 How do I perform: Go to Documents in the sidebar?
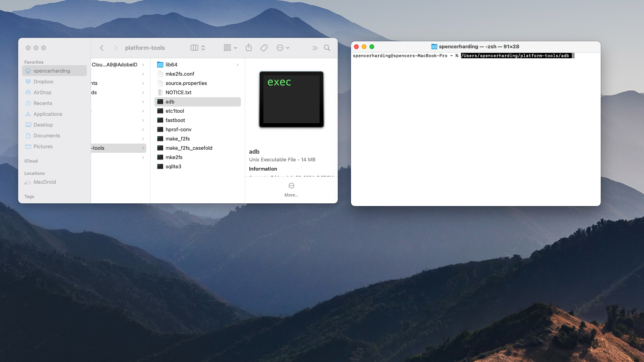[47, 136]
